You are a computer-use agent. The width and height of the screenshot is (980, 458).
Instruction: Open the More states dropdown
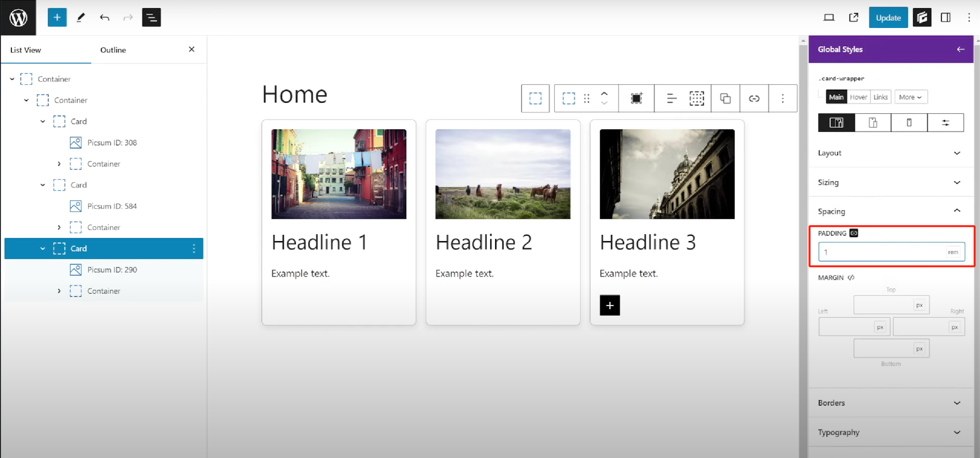coord(910,97)
